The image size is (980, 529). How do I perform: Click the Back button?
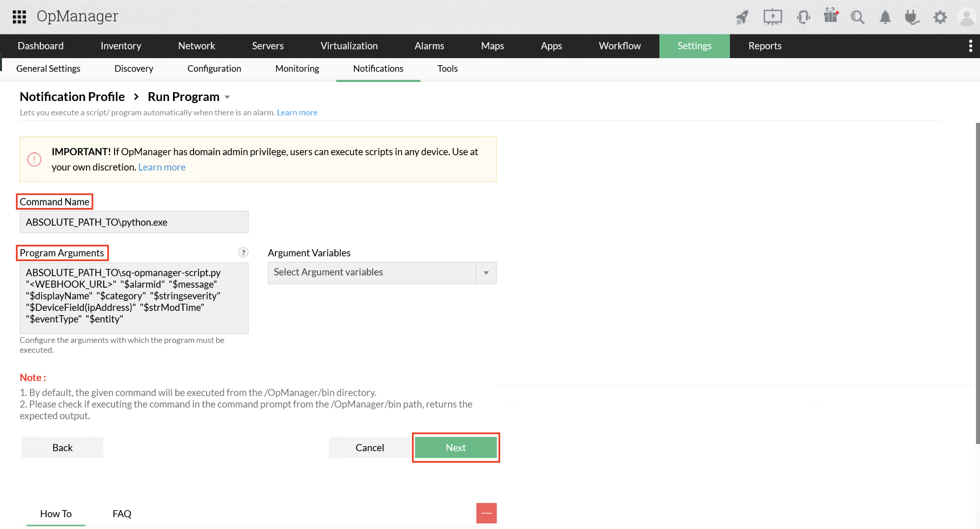[62, 447]
